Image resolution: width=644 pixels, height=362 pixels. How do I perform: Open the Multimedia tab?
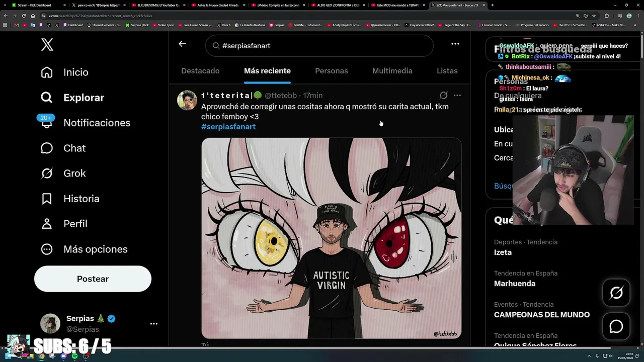[392, 71]
